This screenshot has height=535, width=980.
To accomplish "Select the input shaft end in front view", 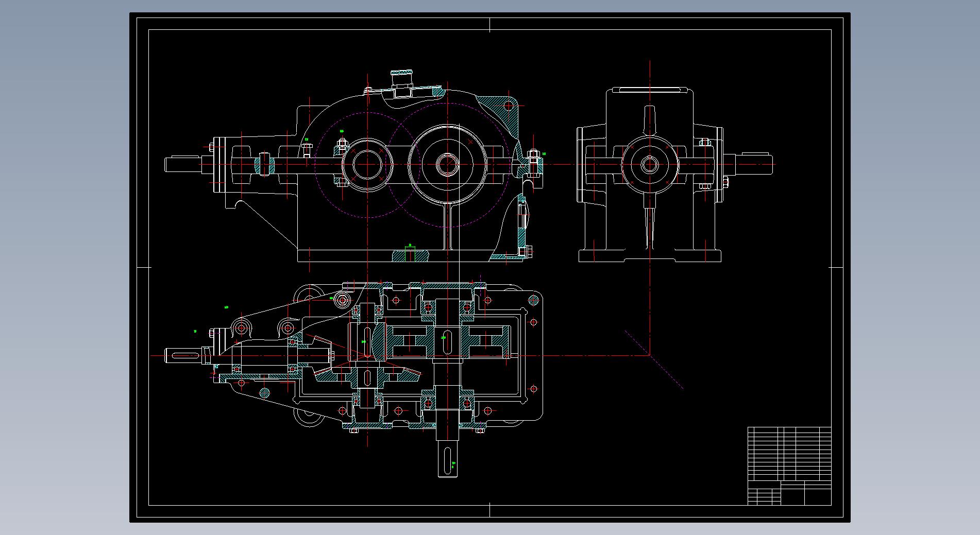I will 183,164.
